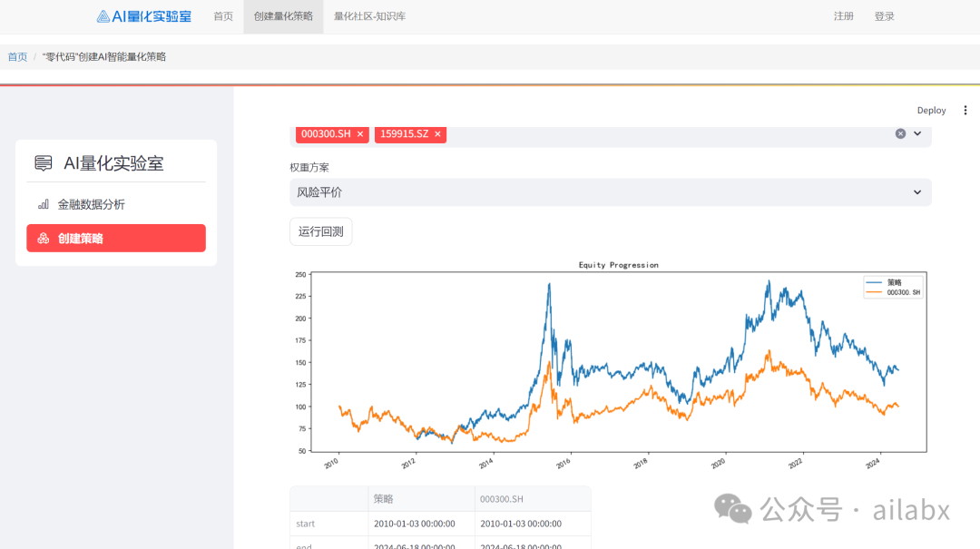This screenshot has width=980, height=549.
Task: Remove the 000300.SH tag
Action: coord(360,133)
